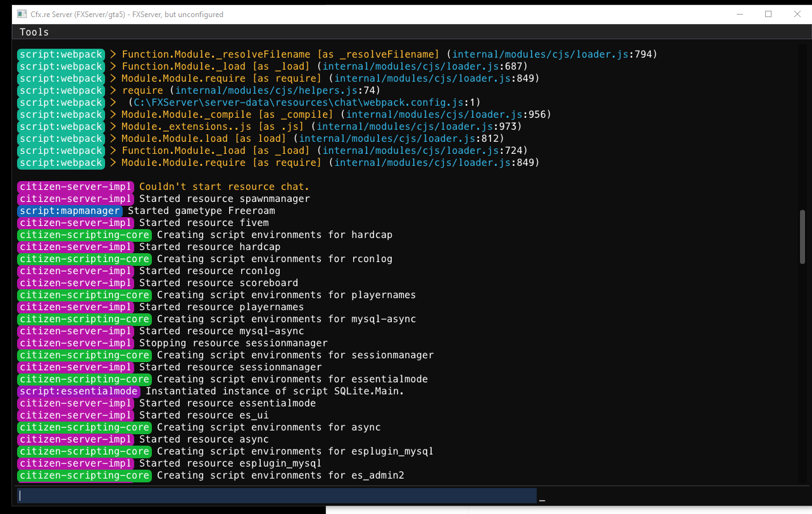This screenshot has height=514, width=812.
Task: Click "Instantiated instance of script SQLite.Main."
Action: coord(275,391)
